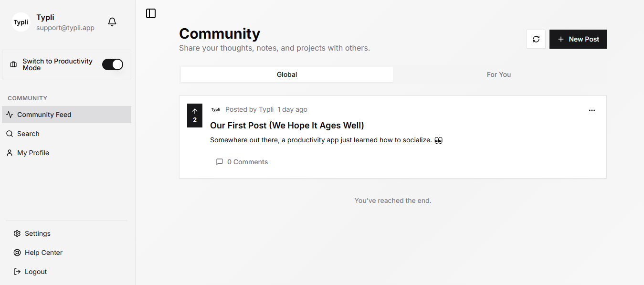Open Search from the sidebar

(x=28, y=134)
